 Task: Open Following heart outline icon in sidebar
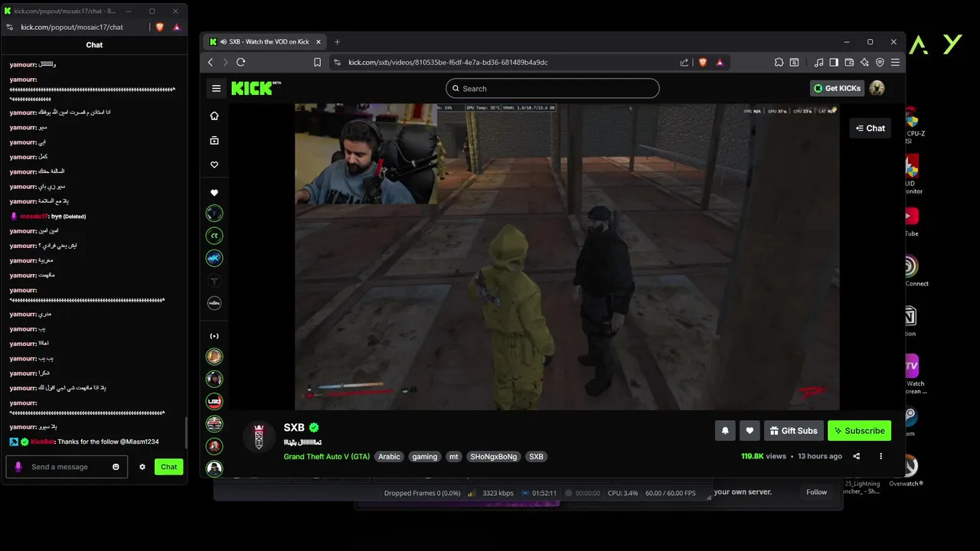[214, 165]
